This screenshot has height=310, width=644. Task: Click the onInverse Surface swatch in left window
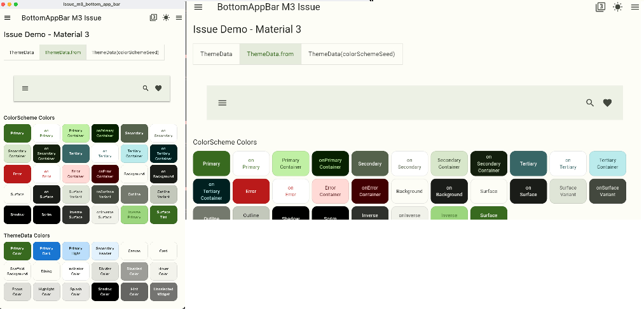[x=105, y=215]
